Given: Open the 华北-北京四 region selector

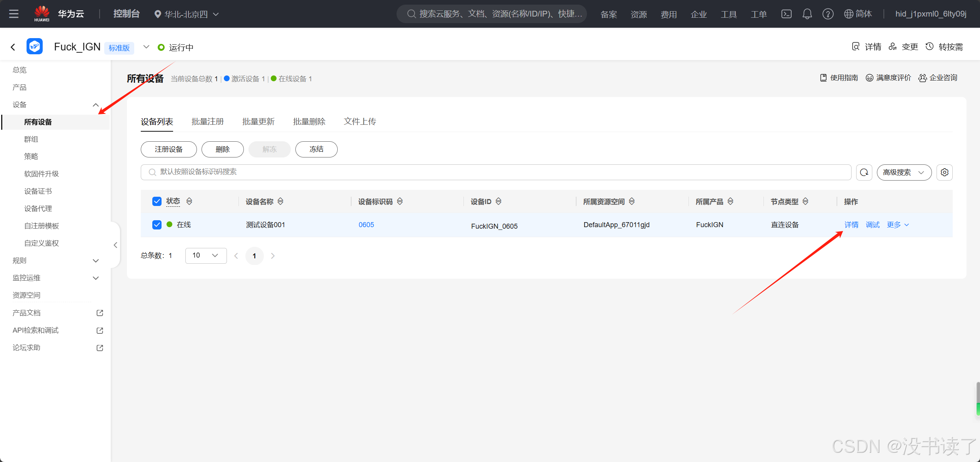Looking at the screenshot, I should (187, 14).
